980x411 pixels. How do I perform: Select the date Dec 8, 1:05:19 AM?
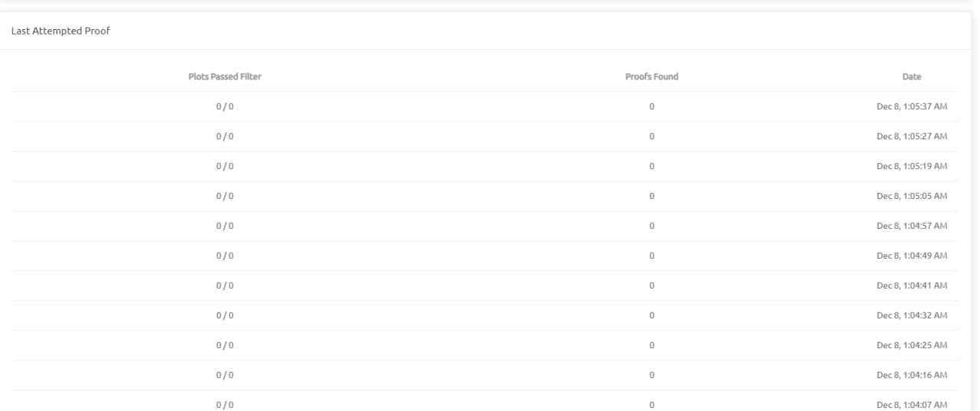tap(912, 166)
